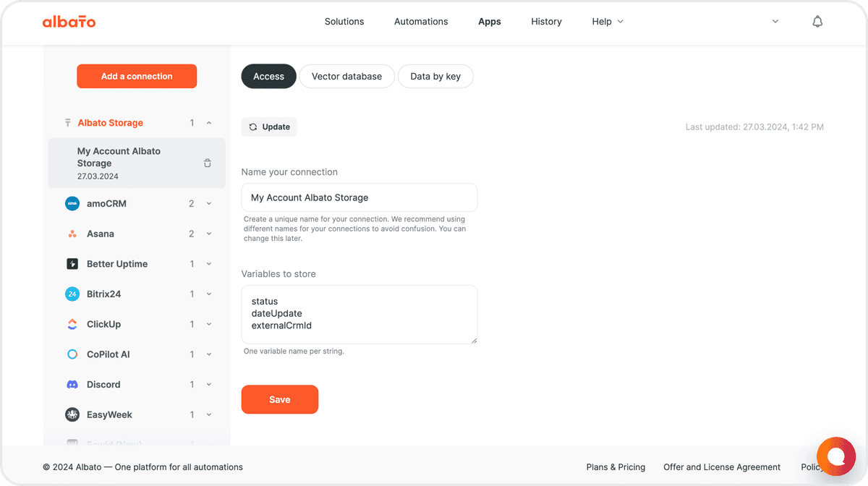Switch to Data by key tab
The image size is (868, 486).
[435, 77]
